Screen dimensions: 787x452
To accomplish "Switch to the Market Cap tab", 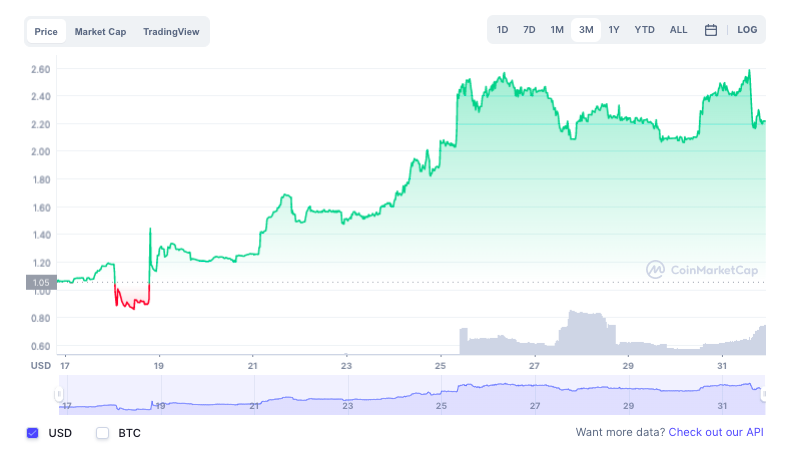I will 100,32.
